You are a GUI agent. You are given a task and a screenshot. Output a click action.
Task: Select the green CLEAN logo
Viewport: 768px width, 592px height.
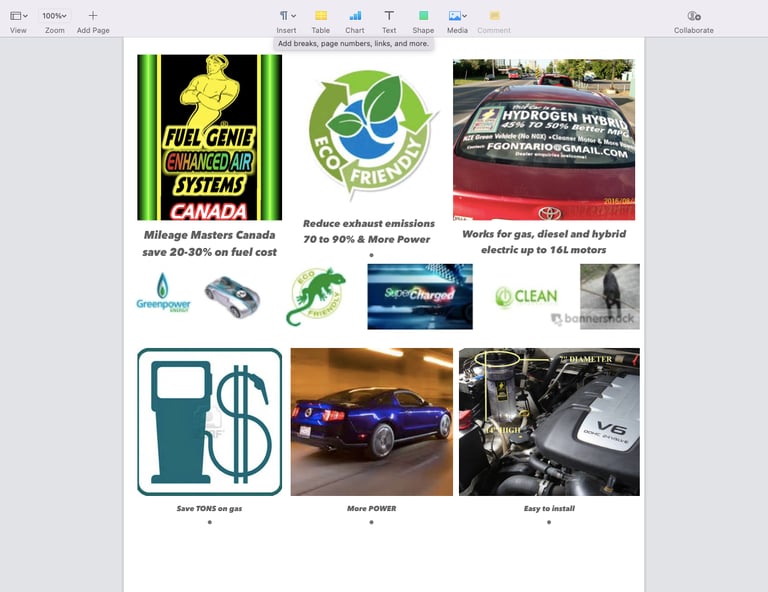point(527,297)
